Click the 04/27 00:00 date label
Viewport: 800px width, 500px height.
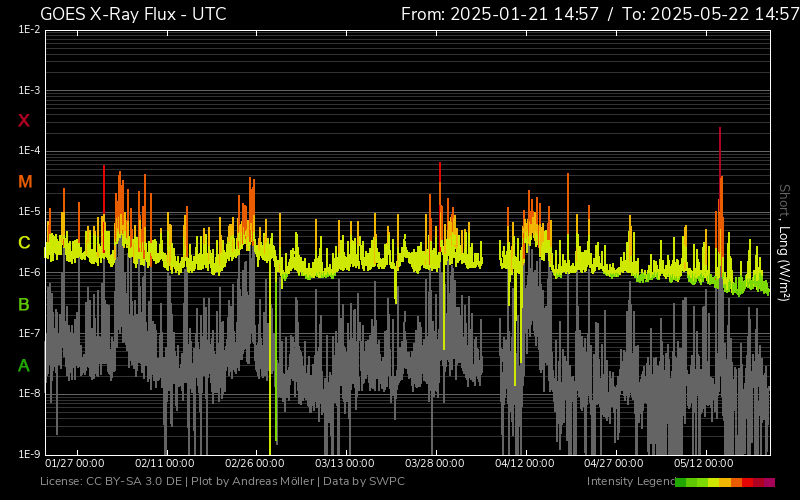614,463
